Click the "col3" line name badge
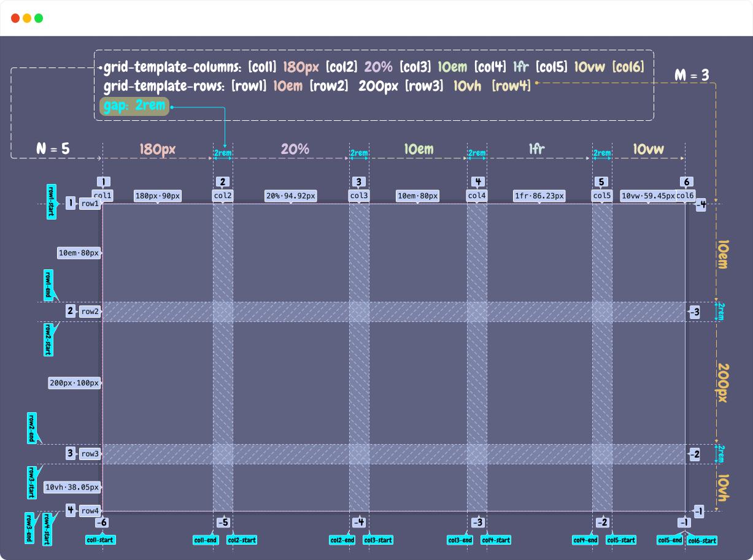 [x=359, y=196]
